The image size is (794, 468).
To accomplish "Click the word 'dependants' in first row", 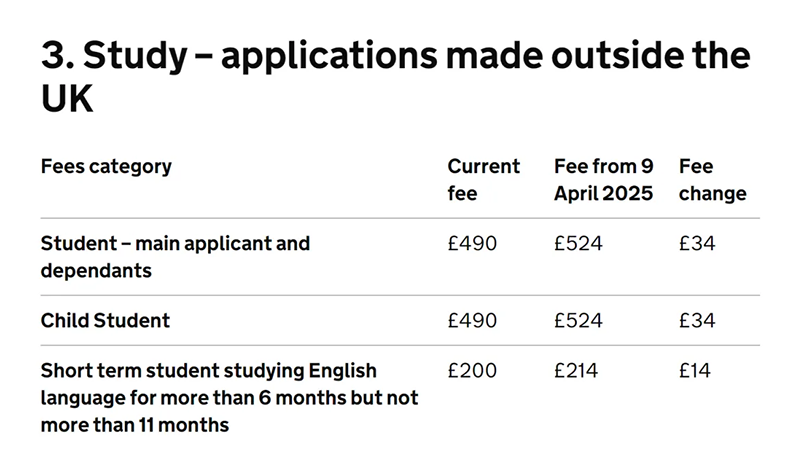I will (x=96, y=270).
